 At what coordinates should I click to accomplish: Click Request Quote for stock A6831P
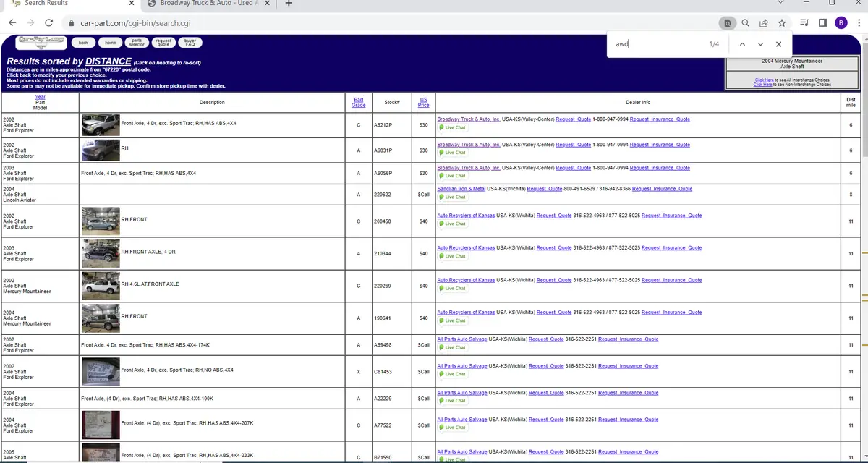tap(574, 145)
